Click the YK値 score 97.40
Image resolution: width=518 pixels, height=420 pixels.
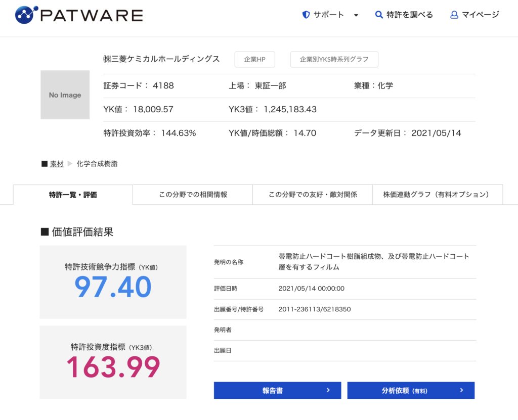113,287
